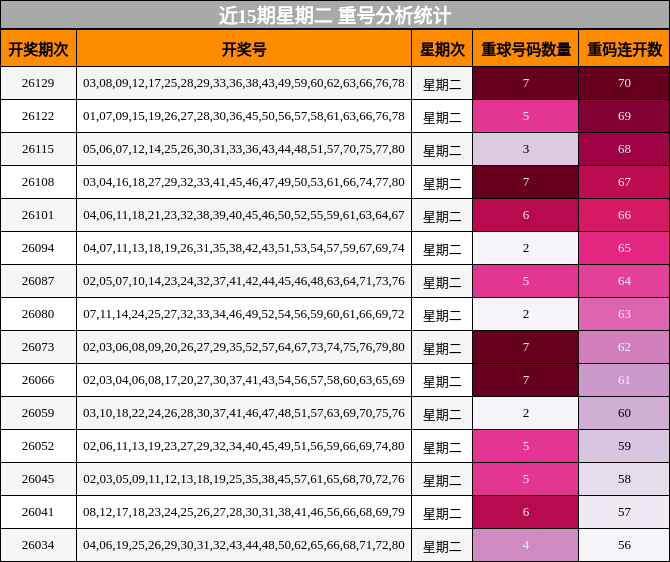The width and height of the screenshot is (670, 562).
Task: Select the 开奖号 column header
Action: pos(244,50)
